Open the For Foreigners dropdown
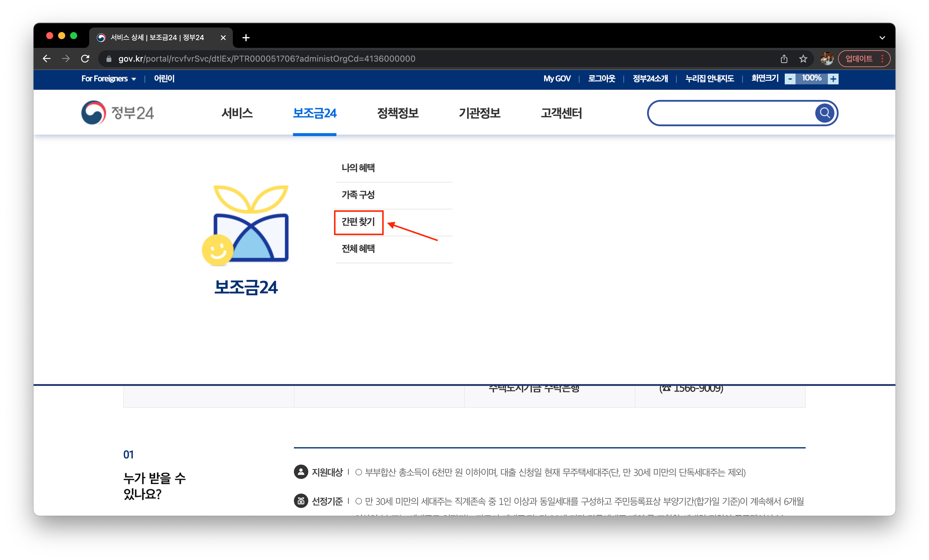This screenshot has height=560, width=929. coord(109,79)
